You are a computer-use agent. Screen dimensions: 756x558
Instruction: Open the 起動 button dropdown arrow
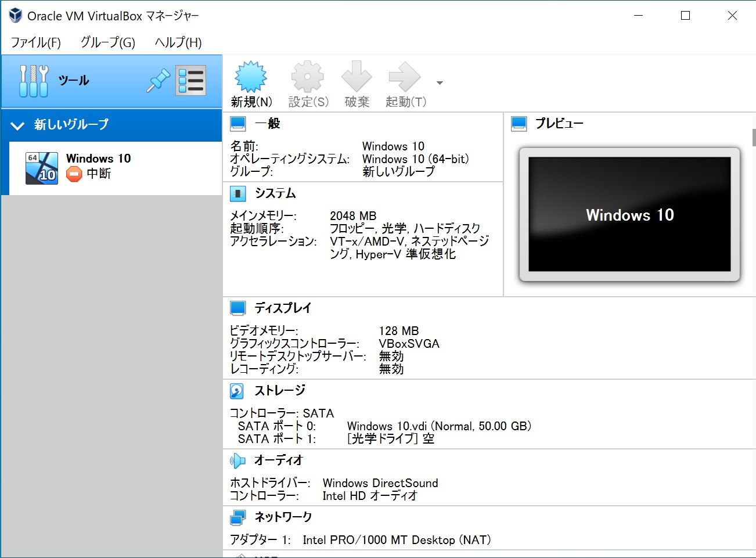[x=440, y=83]
